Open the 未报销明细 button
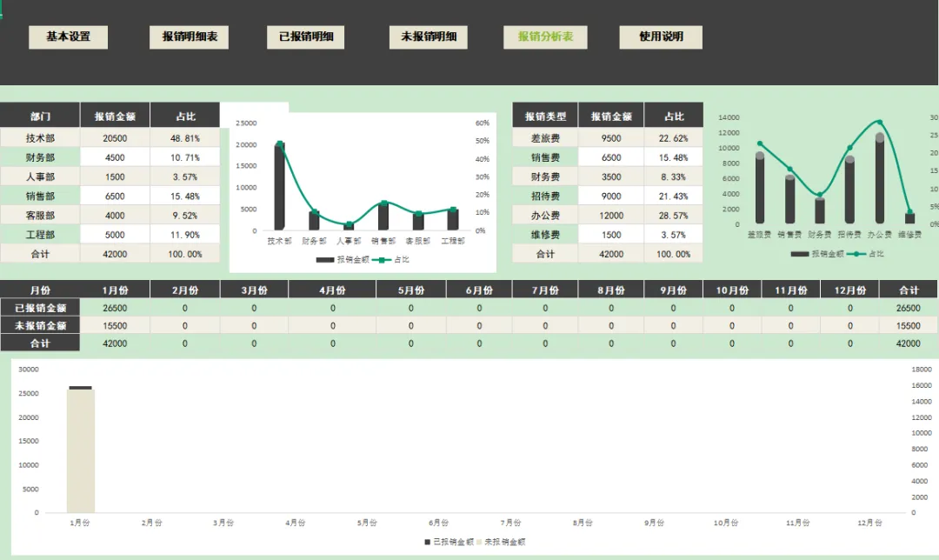The image size is (939, 560). tap(428, 37)
